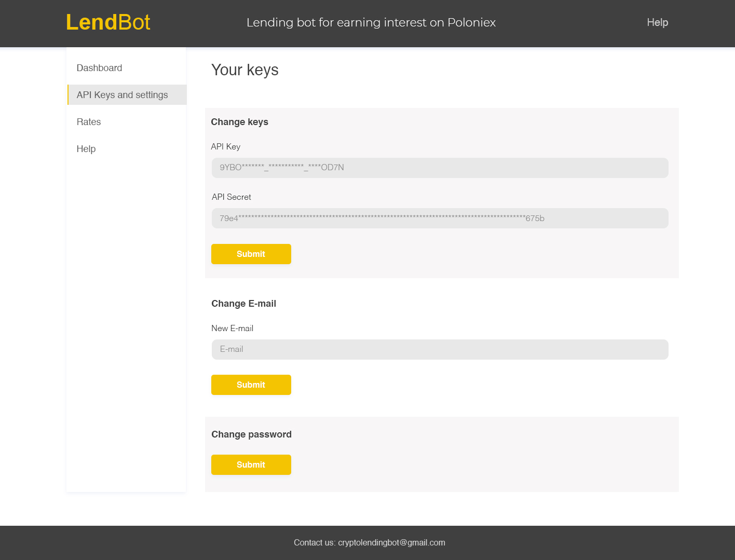Email cryptolendingbot@gmail.com via footer link

pyautogui.click(x=391, y=542)
